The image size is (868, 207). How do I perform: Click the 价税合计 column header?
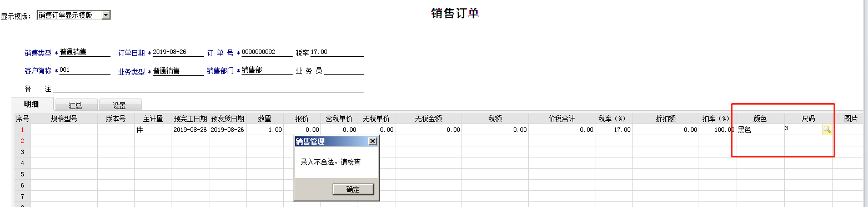click(x=561, y=119)
